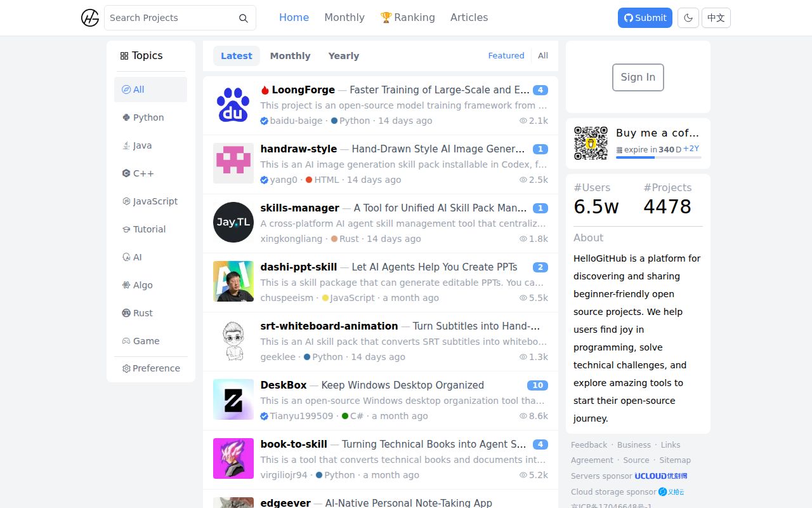The width and height of the screenshot is (812, 508).
Task: Open the Feedback footer link
Action: click(589, 445)
